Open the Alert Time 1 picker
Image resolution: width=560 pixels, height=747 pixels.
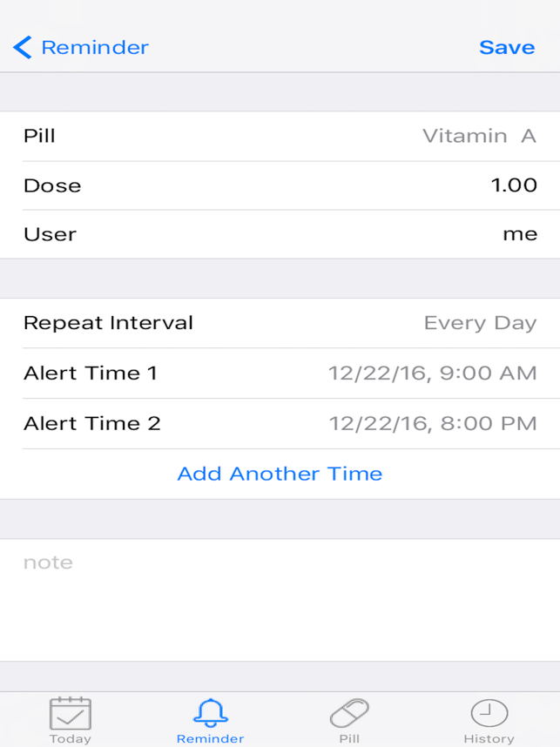click(x=280, y=373)
